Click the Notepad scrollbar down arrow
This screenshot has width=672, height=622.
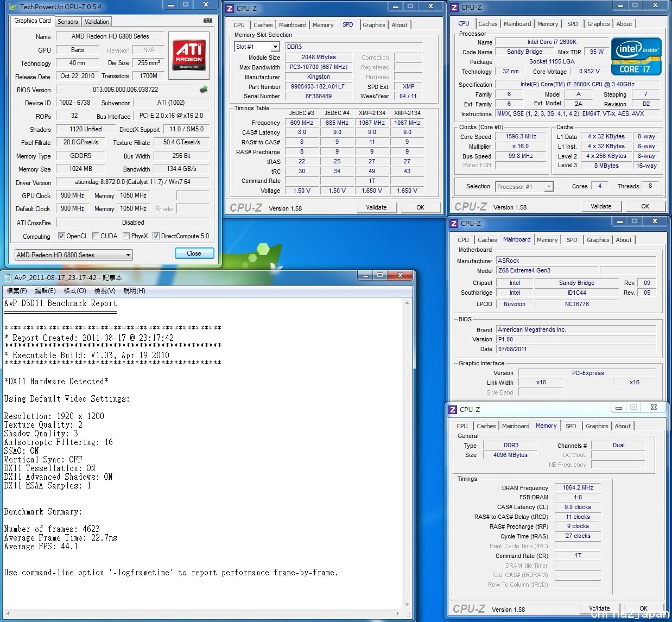click(x=408, y=604)
